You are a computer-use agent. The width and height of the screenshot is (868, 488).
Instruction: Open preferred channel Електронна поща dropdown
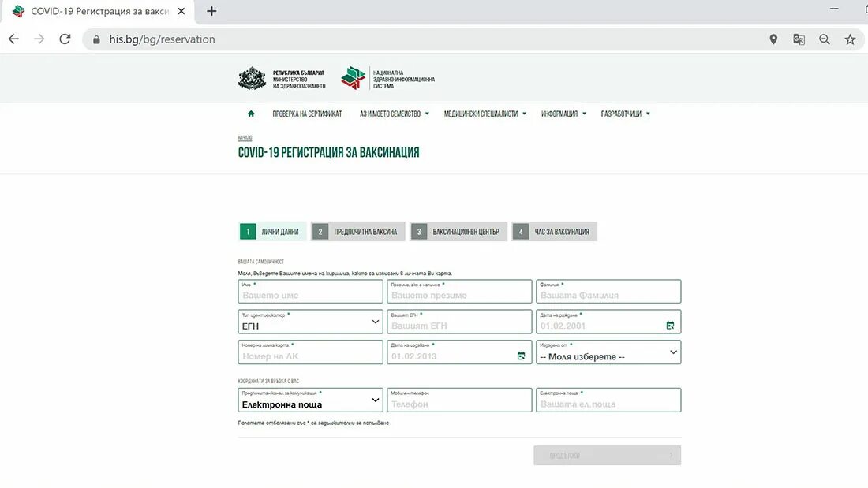point(311,400)
